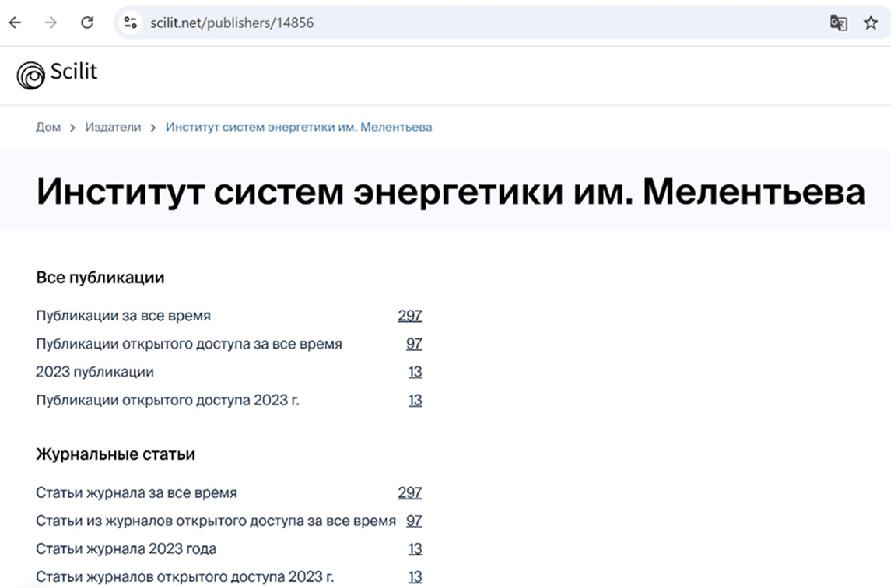The width and height of the screenshot is (891, 588).
Task: Open Издатели breadcrumb link
Action: tap(113, 127)
